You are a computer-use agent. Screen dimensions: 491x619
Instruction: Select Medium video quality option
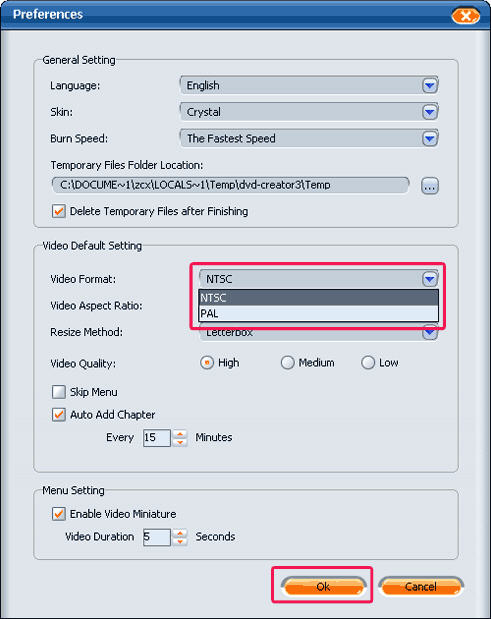pyautogui.click(x=287, y=362)
